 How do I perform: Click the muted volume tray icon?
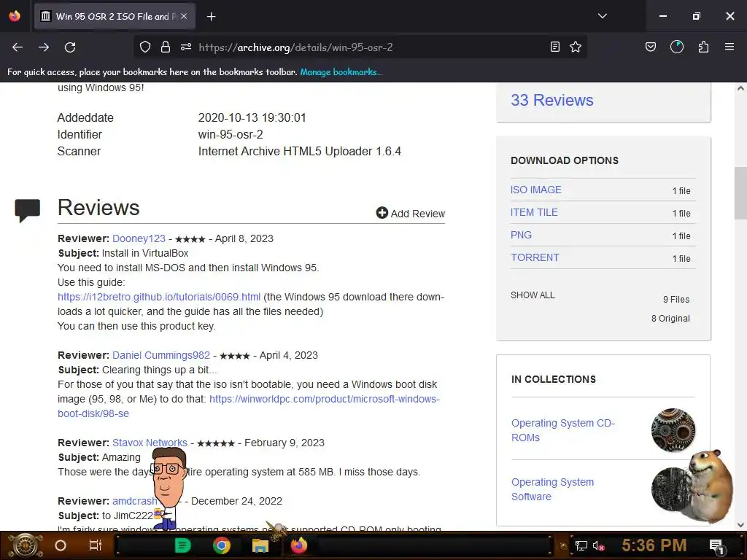coord(598,545)
